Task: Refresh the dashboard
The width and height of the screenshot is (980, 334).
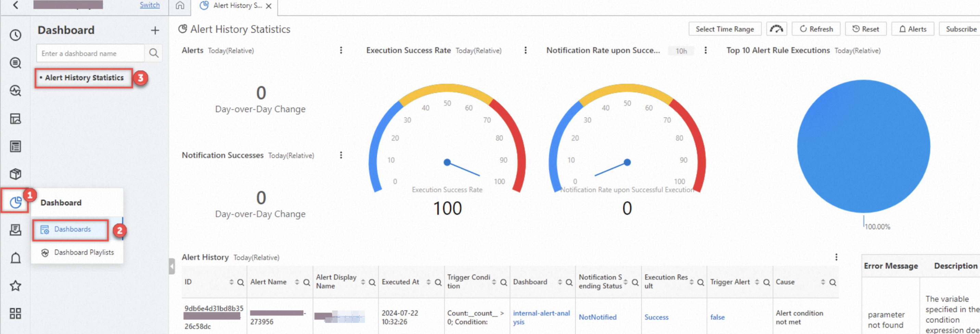Action: [x=816, y=29]
